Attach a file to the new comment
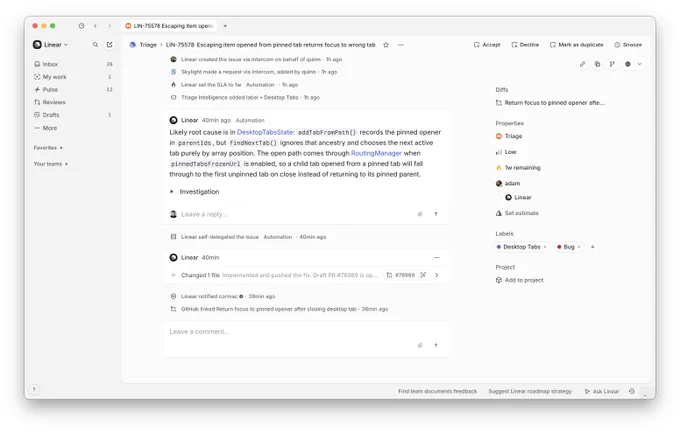Screen dimensions: 680x432 [x=420, y=346]
